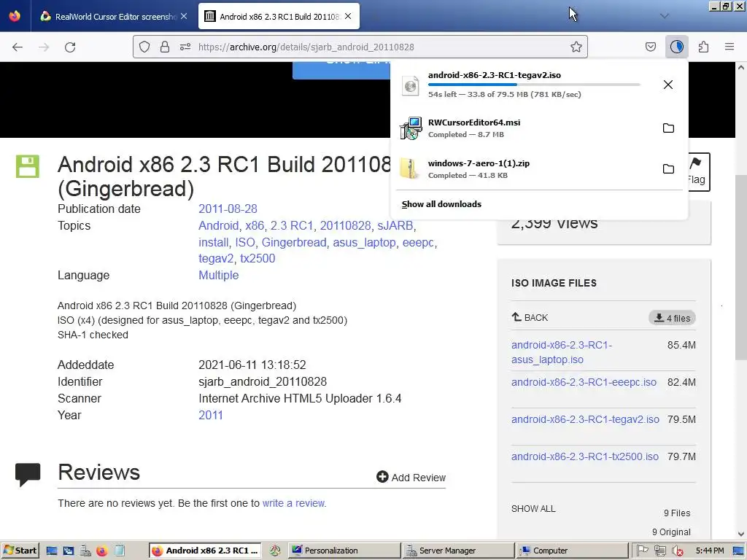Download android-x86-2.3-RC1-tx2500.iso
The image size is (747, 560).
point(584,456)
